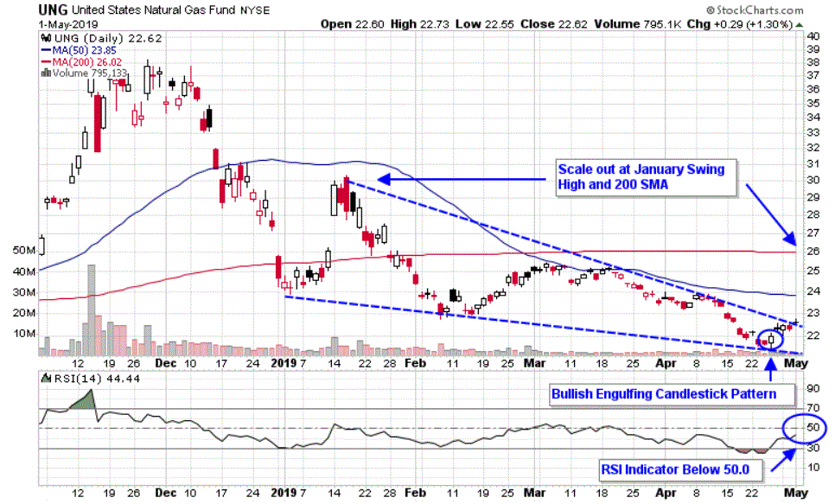Click the 30M volume-axis label

click(24, 292)
